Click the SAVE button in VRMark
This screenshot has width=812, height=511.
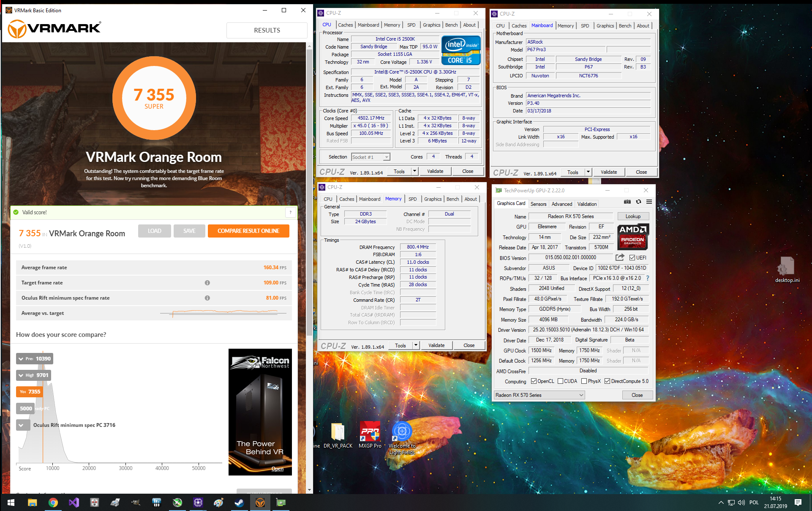coord(189,231)
